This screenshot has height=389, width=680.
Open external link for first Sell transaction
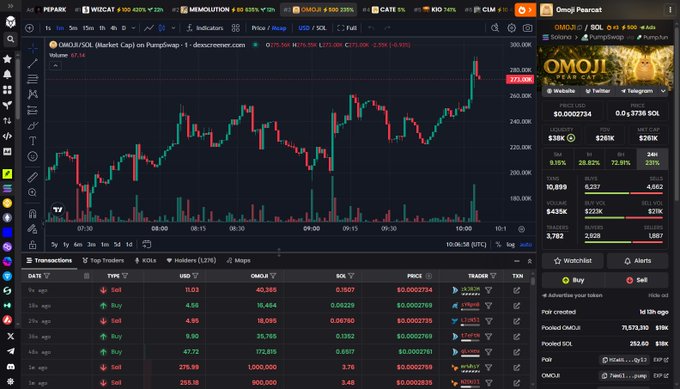tap(517, 290)
